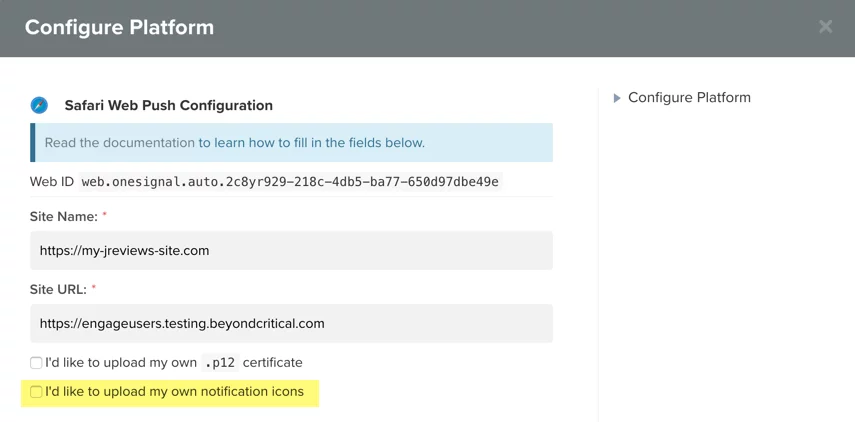
Task: Select the Configure Platform sidebar item
Action: click(689, 98)
